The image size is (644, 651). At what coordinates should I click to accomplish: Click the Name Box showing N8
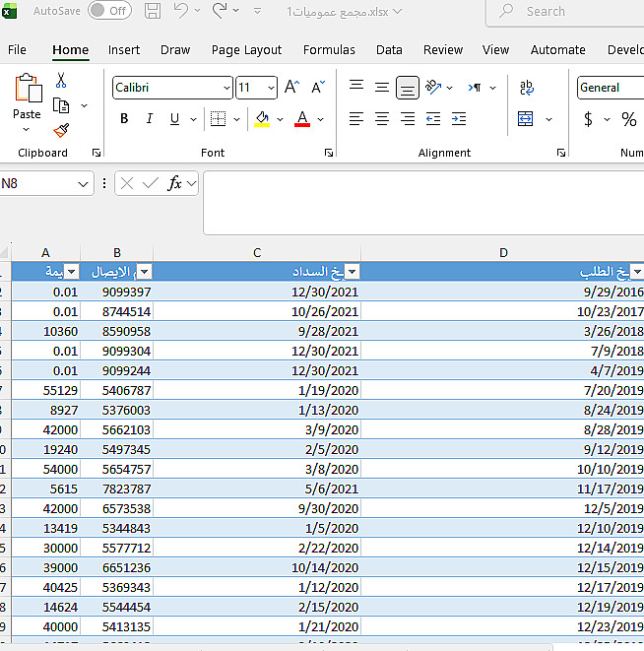(37, 183)
